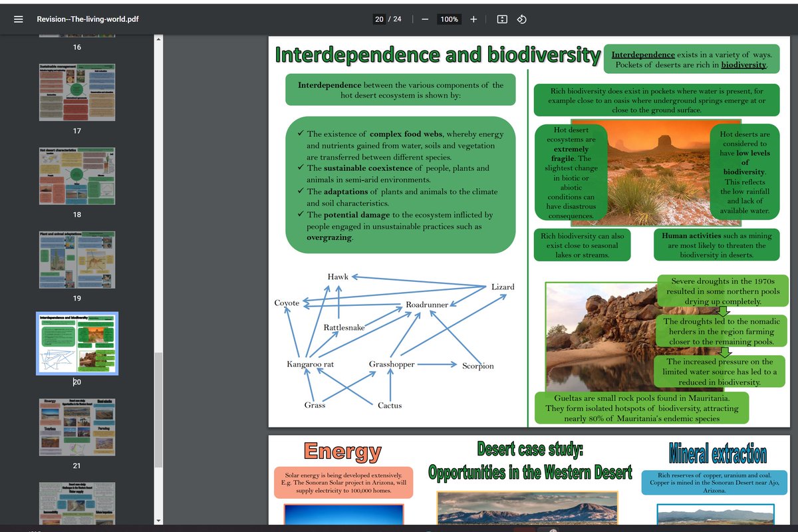This screenshot has height=532, width=798.
Task: Click 'Interdependence between the various components' box
Action: click(400, 90)
